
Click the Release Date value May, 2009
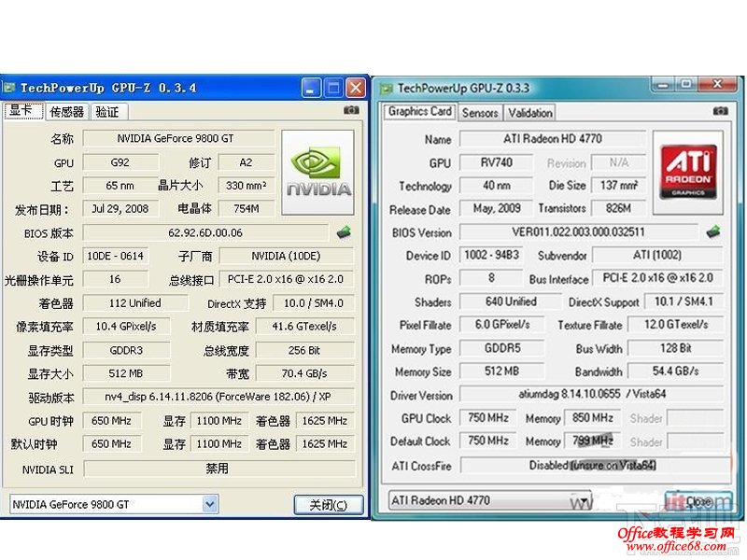[x=497, y=208]
